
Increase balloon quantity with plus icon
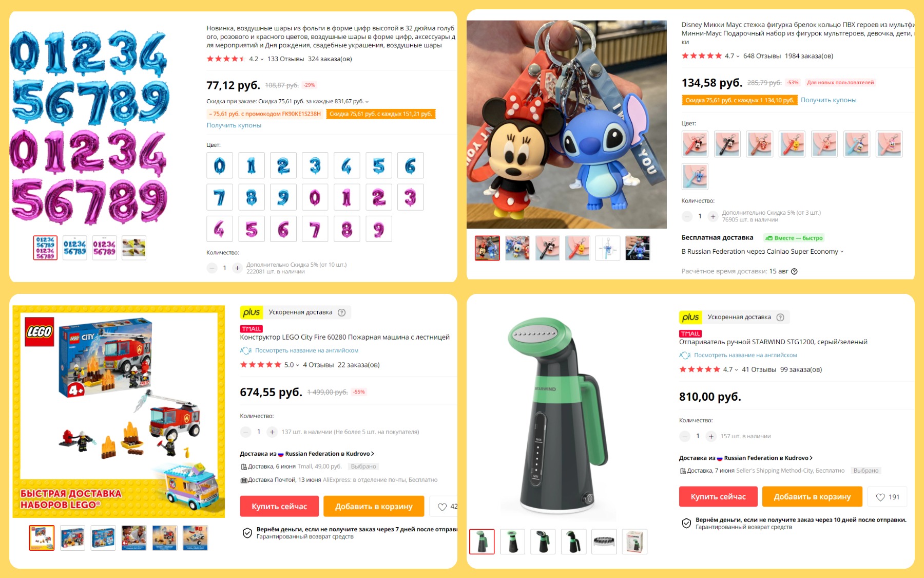pyautogui.click(x=237, y=268)
